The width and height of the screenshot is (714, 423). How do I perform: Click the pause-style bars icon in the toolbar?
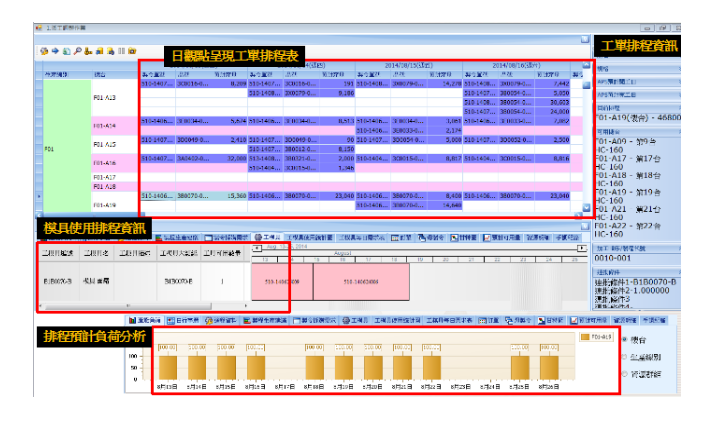(121, 49)
